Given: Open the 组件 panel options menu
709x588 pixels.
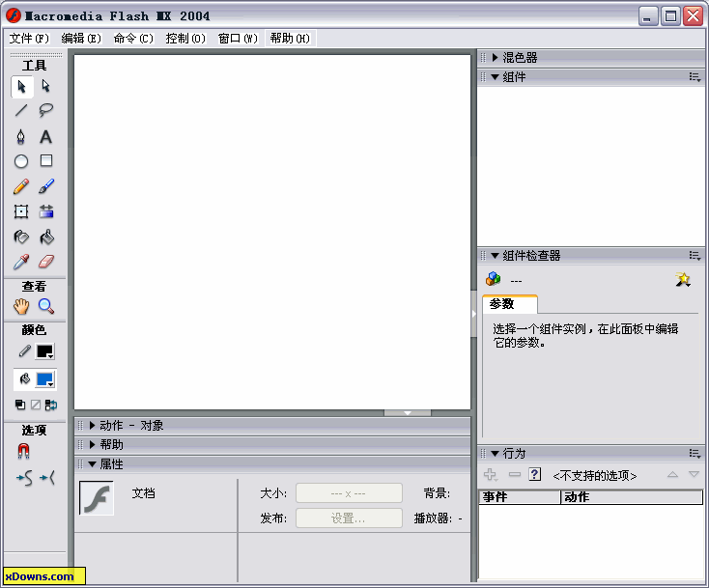Looking at the screenshot, I should [695, 77].
